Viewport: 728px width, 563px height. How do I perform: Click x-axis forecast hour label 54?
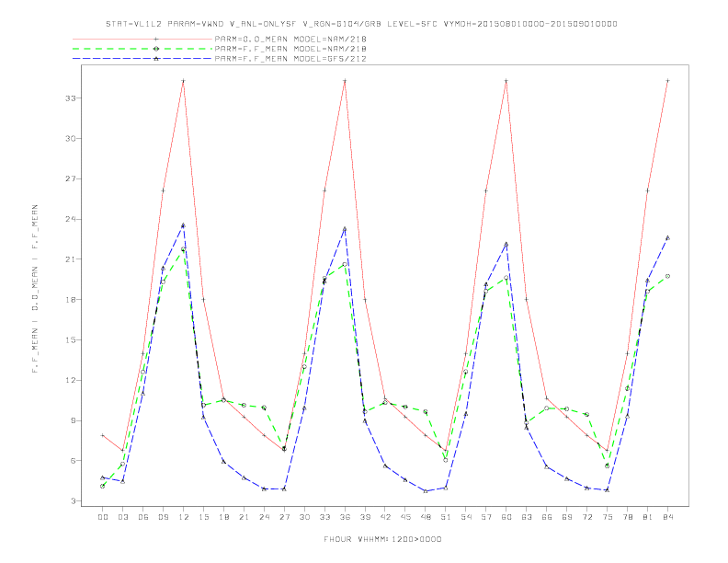coord(466,517)
